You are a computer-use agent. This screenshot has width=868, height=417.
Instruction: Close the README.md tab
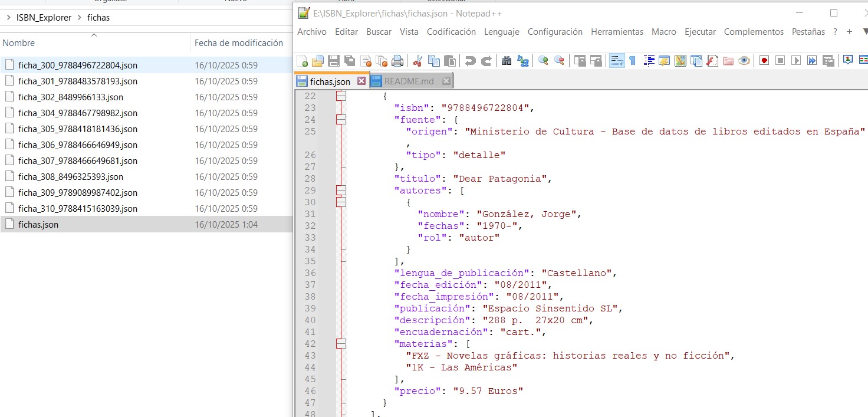point(446,81)
